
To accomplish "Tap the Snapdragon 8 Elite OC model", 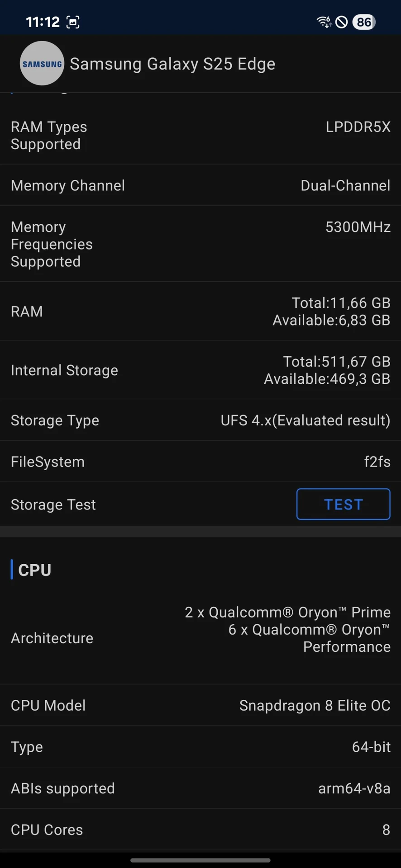I will pyautogui.click(x=315, y=705).
